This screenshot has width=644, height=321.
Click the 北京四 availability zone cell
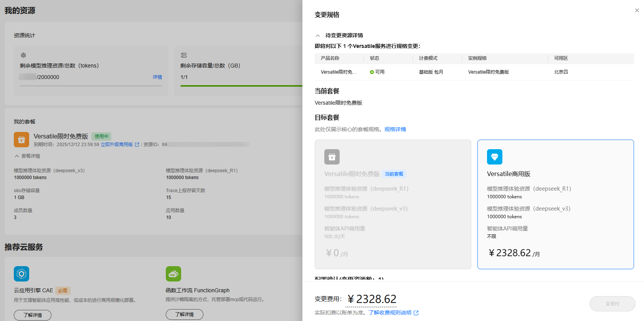(x=561, y=72)
